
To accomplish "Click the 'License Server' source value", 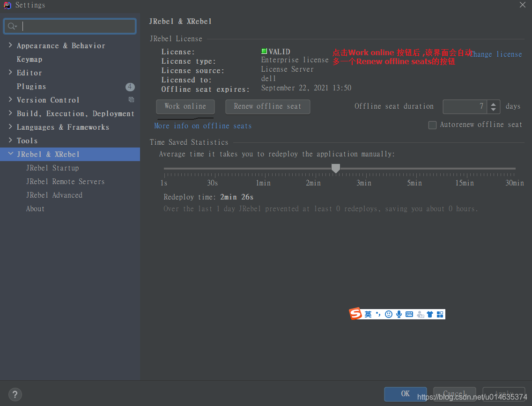I will pos(287,69).
